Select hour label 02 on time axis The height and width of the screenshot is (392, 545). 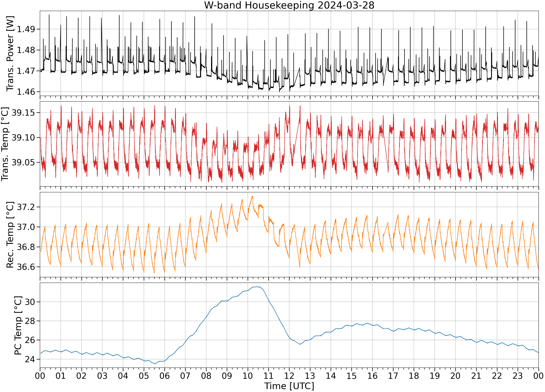click(81, 376)
